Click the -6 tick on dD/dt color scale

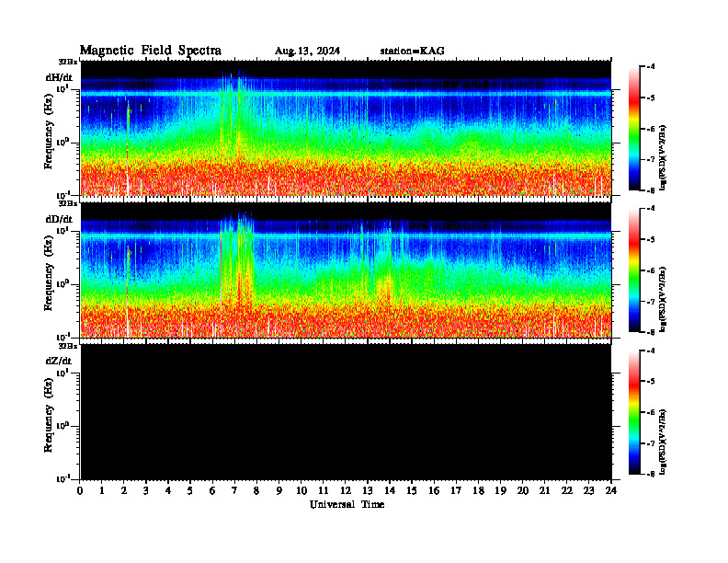click(x=652, y=270)
